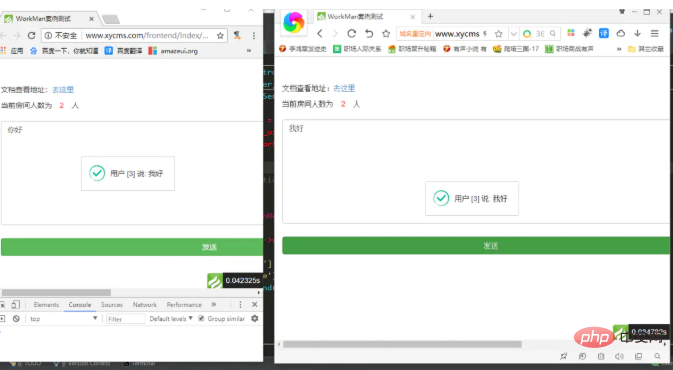Open the Default levels dropdown
The image size is (673, 370).
[171, 318]
